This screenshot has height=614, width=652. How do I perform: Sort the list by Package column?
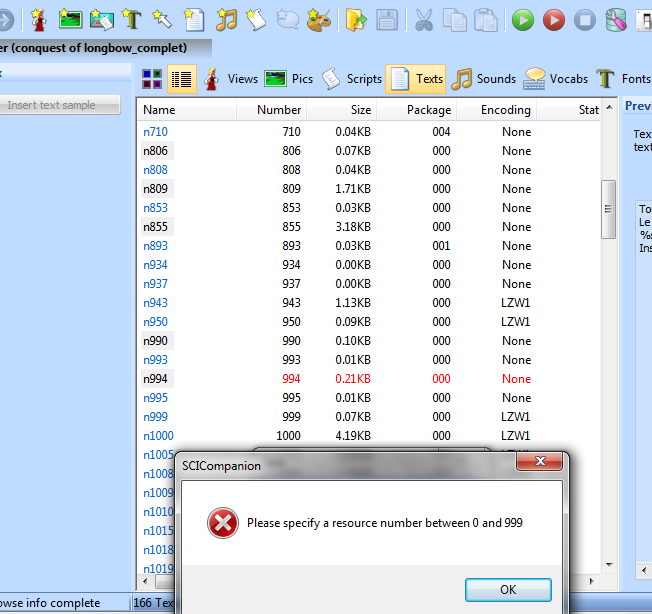coord(417,110)
